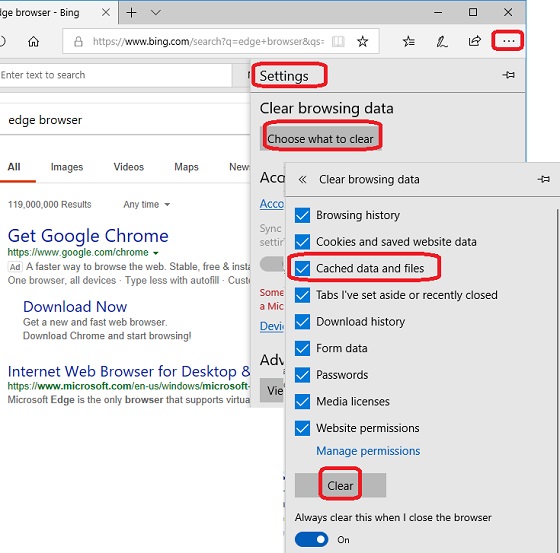Close the Bing tab with X

(106, 13)
